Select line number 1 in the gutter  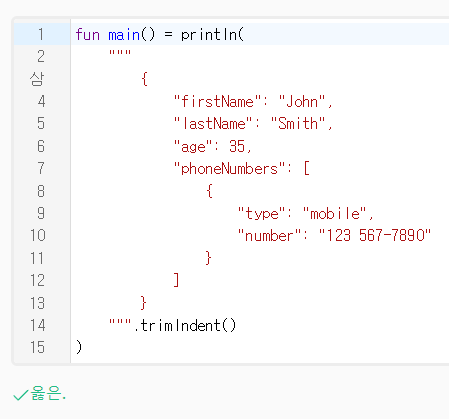41,34
